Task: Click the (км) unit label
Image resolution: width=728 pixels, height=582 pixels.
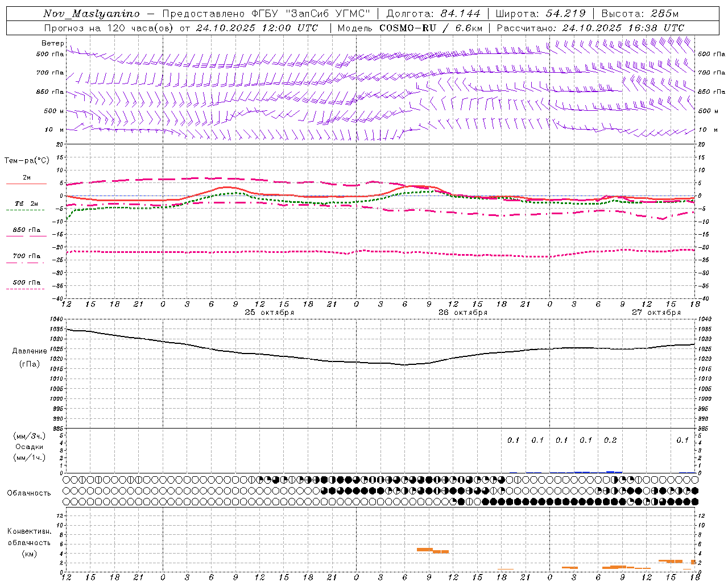Action: (x=29, y=554)
